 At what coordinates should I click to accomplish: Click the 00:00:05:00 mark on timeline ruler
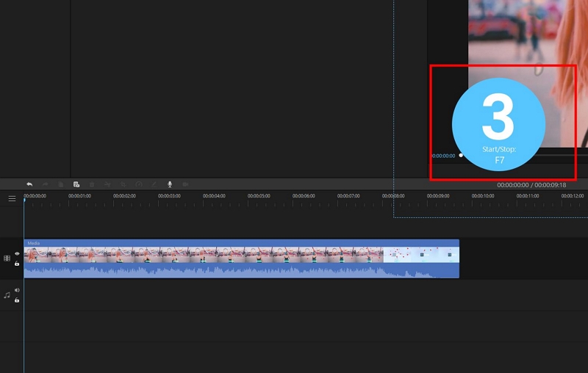pyautogui.click(x=259, y=196)
